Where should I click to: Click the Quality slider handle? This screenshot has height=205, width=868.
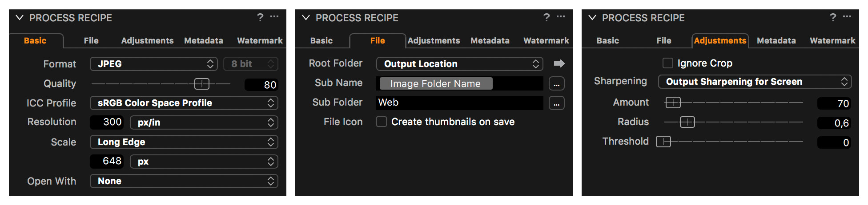202,83
